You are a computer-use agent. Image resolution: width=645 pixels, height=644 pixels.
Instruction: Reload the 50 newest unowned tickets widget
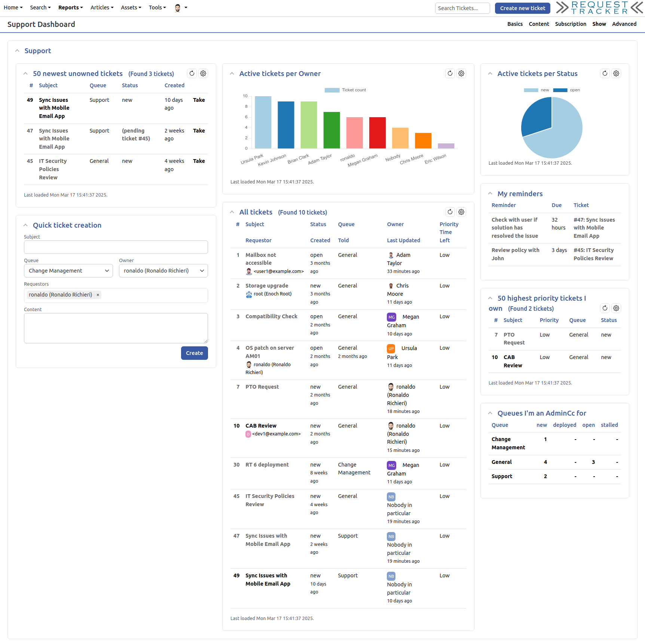pyautogui.click(x=192, y=73)
